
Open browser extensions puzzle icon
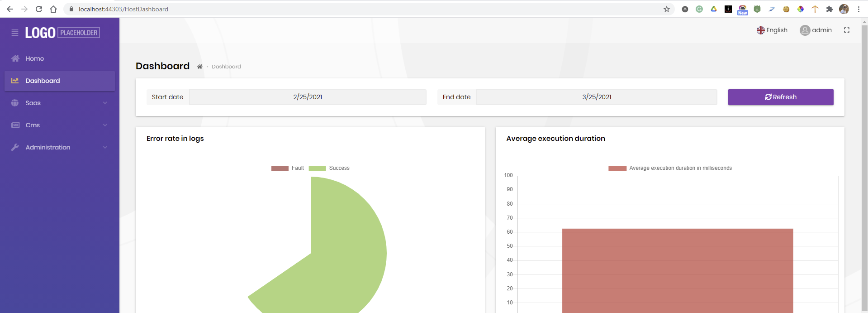[x=829, y=9]
